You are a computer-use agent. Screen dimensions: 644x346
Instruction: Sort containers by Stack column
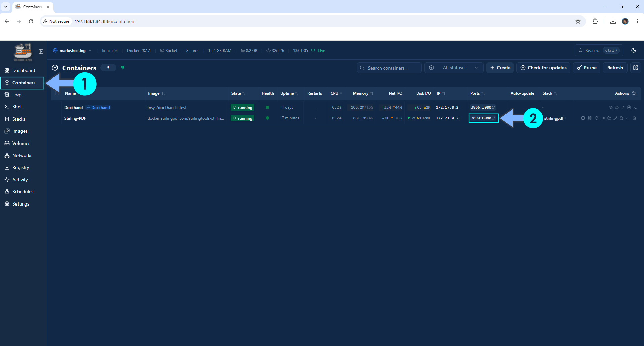pos(550,93)
